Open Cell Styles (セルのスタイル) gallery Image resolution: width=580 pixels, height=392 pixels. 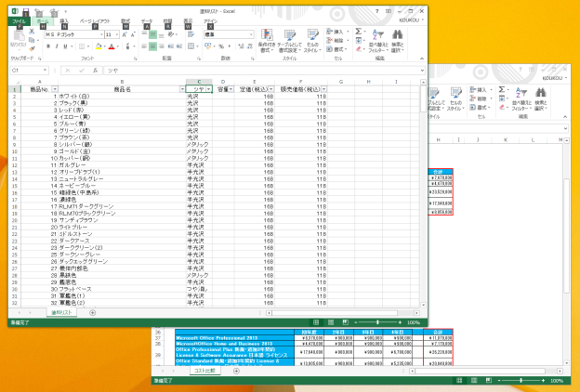pyautogui.click(x=312, y=35)
